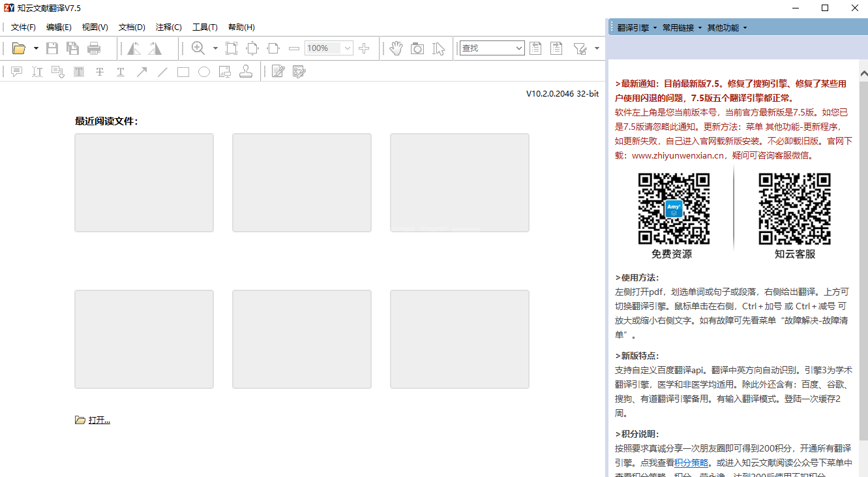Viewport: 868px width, 477px height.
Task: Open the 帮助(H) menu
Action: point(241,27)
